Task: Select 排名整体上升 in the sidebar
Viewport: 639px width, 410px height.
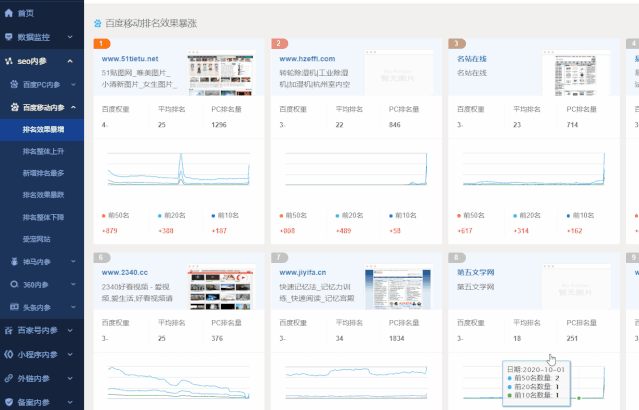Action: (42, 152)
